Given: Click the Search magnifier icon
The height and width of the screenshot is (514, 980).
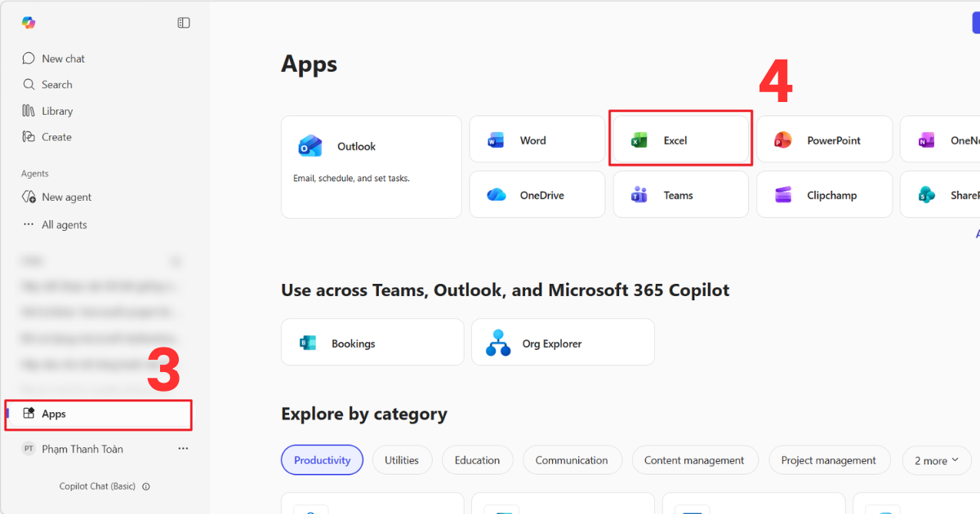Looking at the screenshot, I should click(29, 85).
